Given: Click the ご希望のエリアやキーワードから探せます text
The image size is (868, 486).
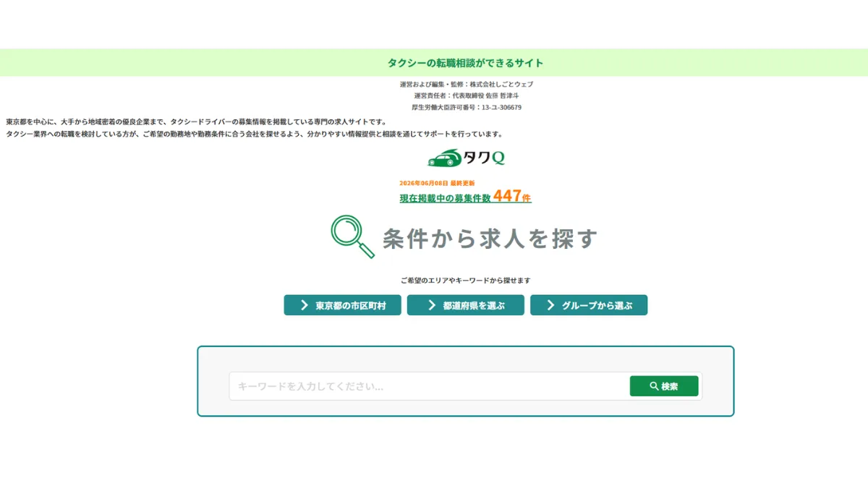Looking at the screenshot, I should point(466,280).
